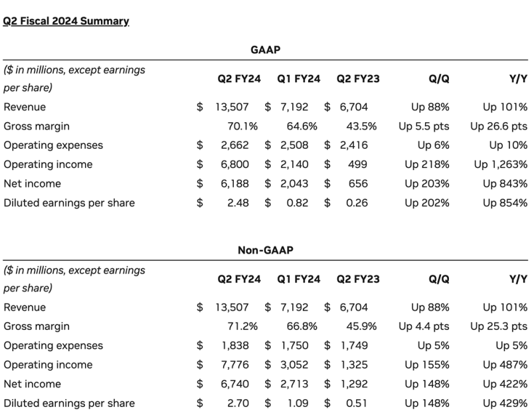Select GAAP Q2 FY24 revenue value 13,507
Viewport: 532px width, 415px height.
232,107
